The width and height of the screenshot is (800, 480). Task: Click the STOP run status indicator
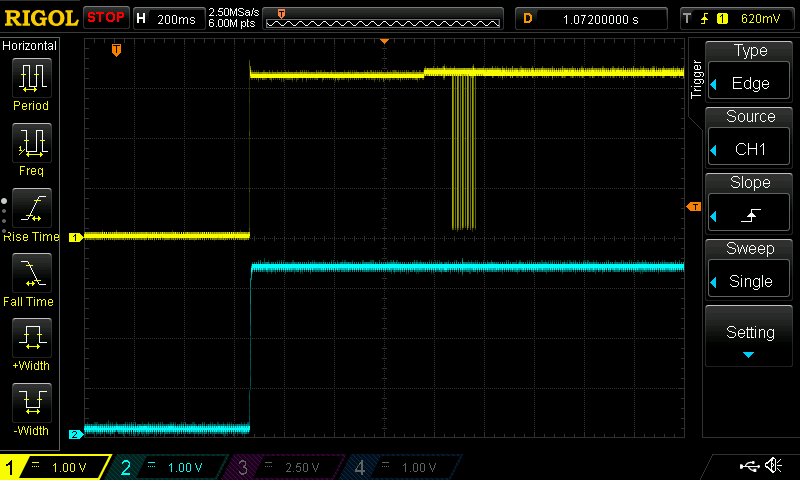coord(106,17)
